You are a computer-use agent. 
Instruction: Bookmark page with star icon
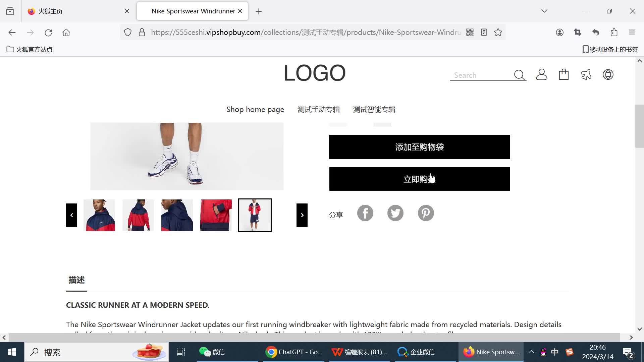pos(498,33)
